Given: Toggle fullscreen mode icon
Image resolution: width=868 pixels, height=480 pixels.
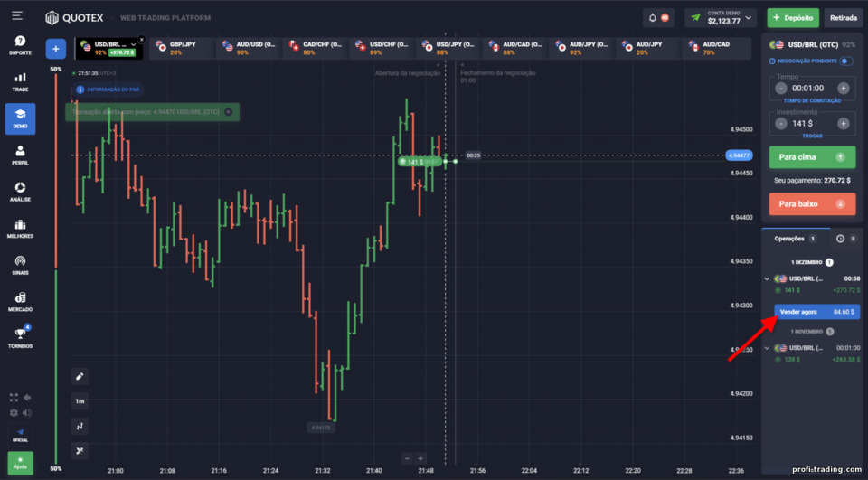Looking at the screenshot, I should (x=14, y=398).
